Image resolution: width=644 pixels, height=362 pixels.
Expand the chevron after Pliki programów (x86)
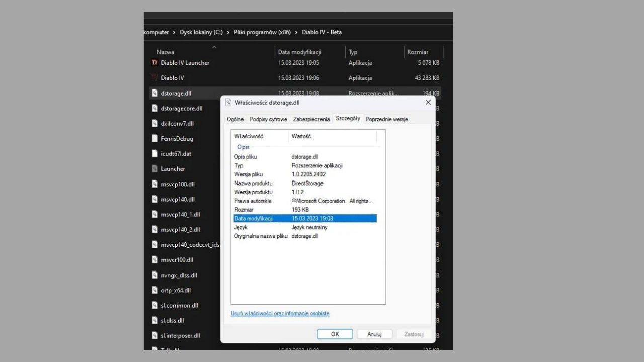coord(296,32)
